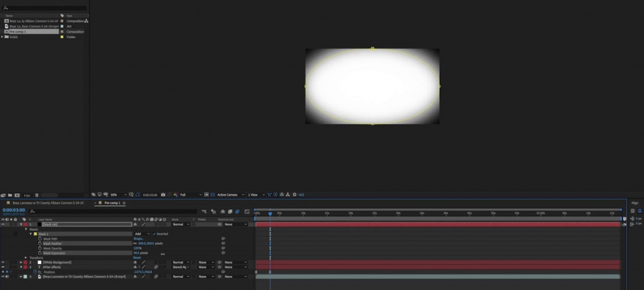
Task: Click the timeline layer search field
Action: [113, 211]
